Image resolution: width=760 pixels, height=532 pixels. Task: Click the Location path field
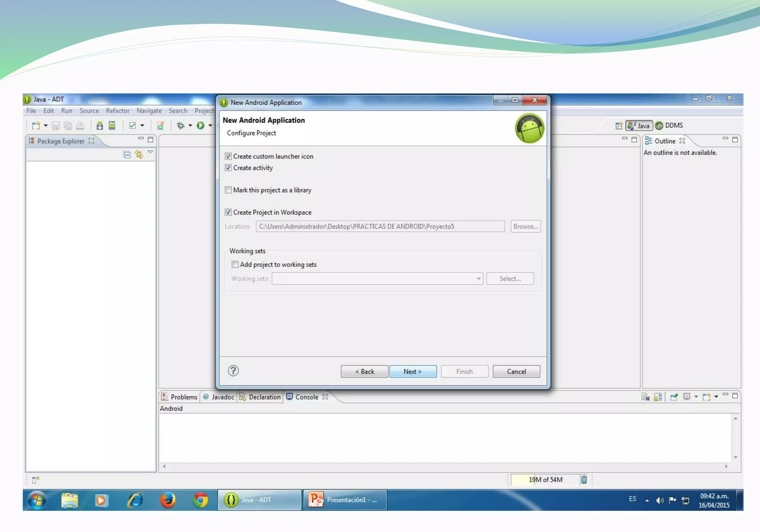pos(380,226)
